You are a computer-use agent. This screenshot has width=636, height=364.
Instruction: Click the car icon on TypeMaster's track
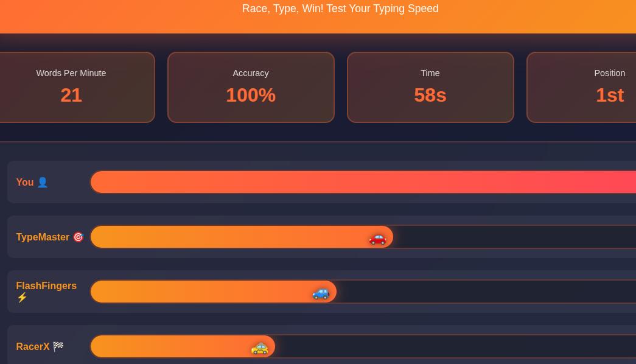(x=377, y=239)
